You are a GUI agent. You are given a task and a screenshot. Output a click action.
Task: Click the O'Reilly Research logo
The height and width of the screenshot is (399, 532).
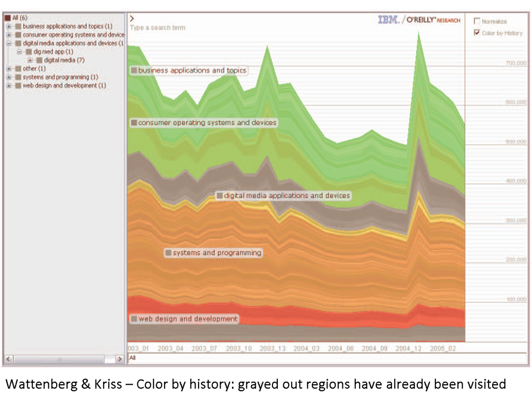click(x=433, y=20)
